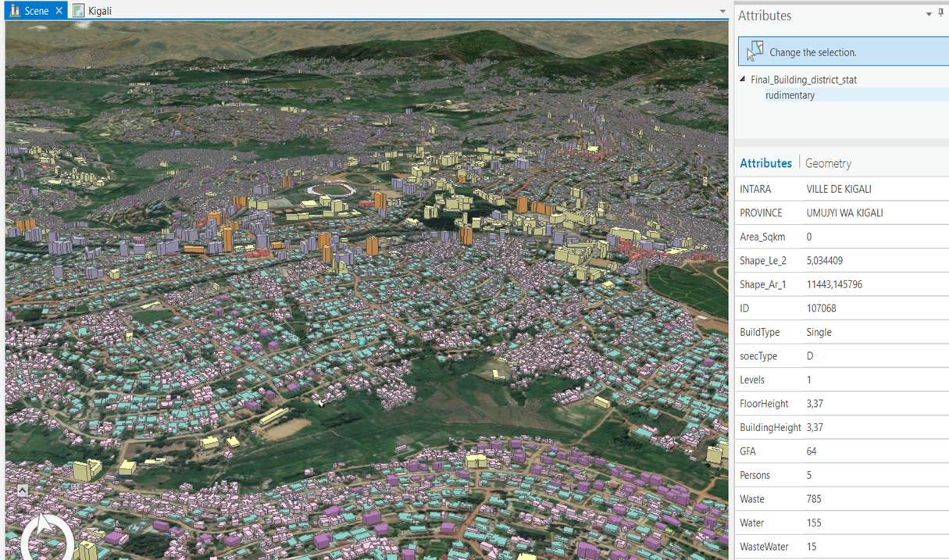Image resolution: width=949 pixels, height=560 pixels.
Task: Click the Scene tab's 3D scene icon
Action: [x=15, y=11]
